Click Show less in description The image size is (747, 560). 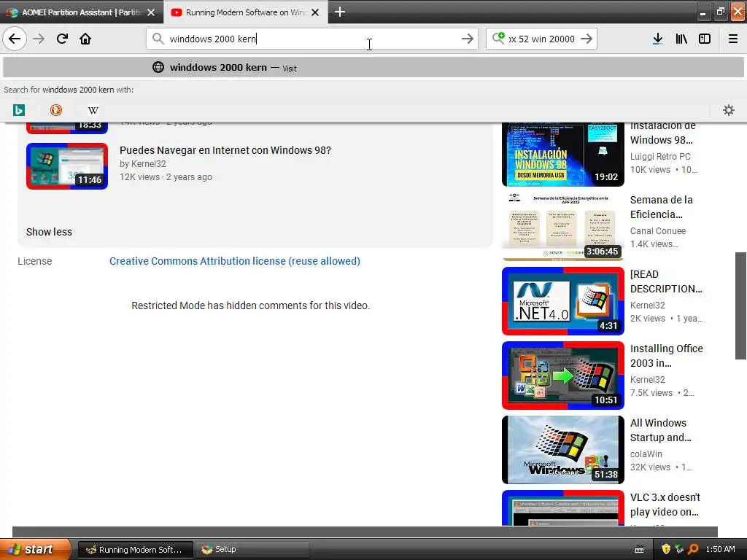click(49, 232)
